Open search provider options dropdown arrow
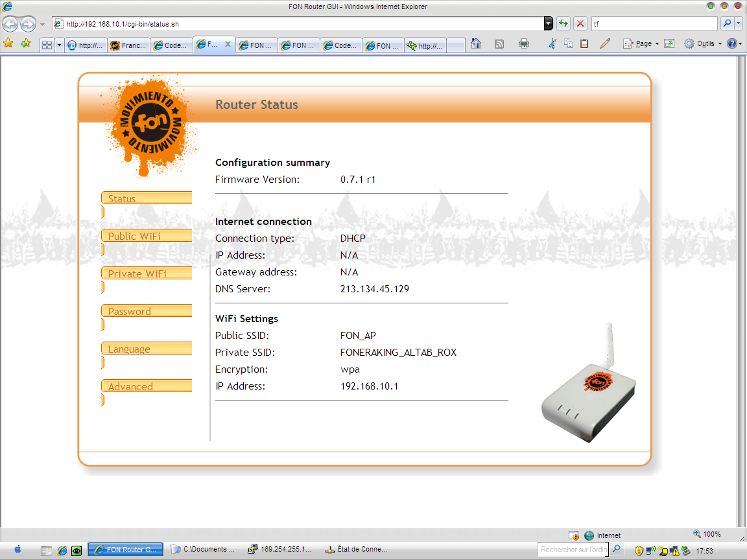This screenshot has height=560, width=747. tap(739, 23)
